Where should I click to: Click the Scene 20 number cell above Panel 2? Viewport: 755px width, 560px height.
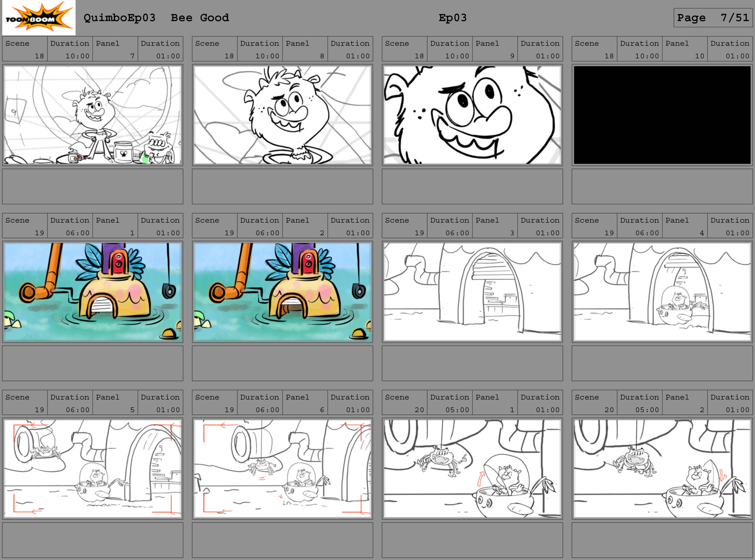[x=594, y=403]
